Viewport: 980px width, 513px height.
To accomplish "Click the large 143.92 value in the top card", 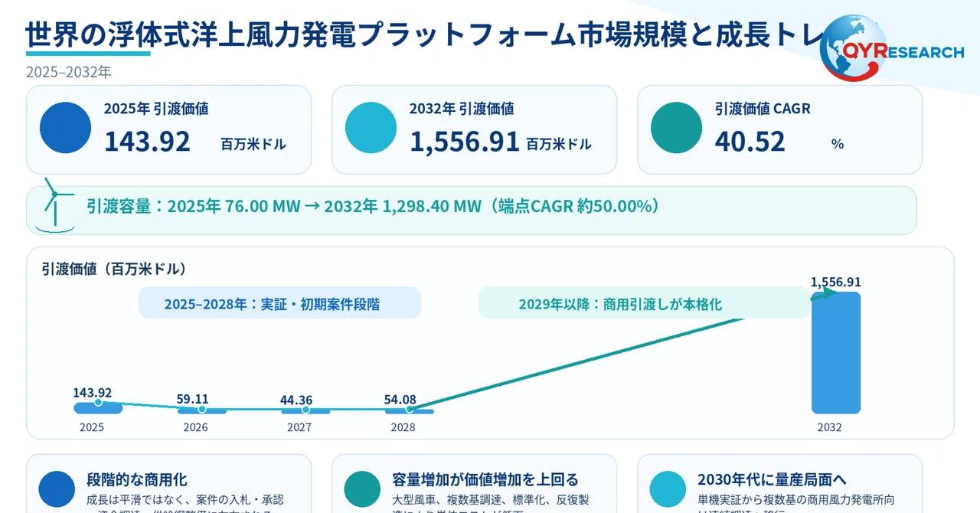I will click(147, 142).
